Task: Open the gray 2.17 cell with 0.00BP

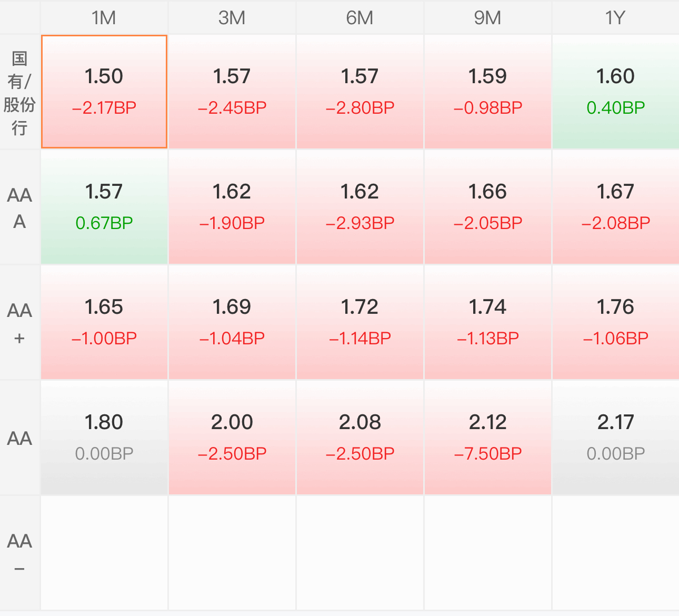Action: click(616, 438)
